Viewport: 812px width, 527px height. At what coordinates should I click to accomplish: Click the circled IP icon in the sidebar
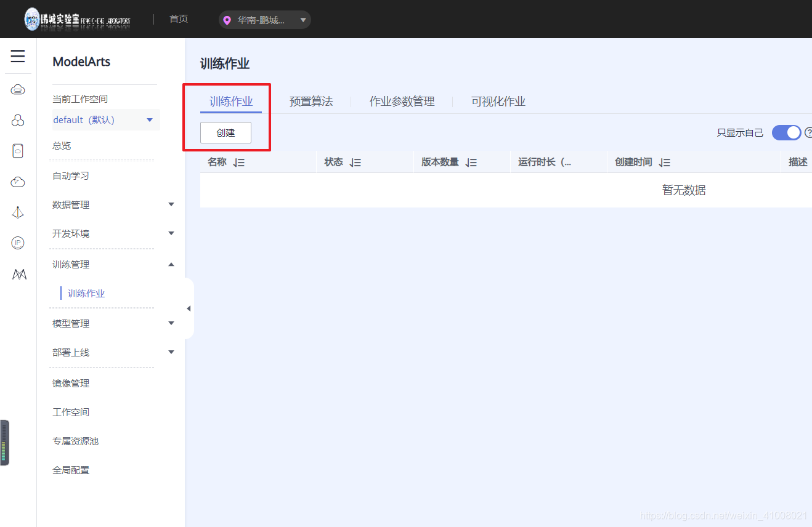click(18, 243)
